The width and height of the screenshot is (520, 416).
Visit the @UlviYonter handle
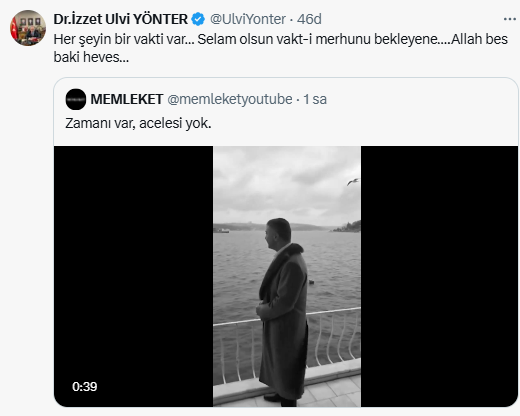(x=248, y=19)
